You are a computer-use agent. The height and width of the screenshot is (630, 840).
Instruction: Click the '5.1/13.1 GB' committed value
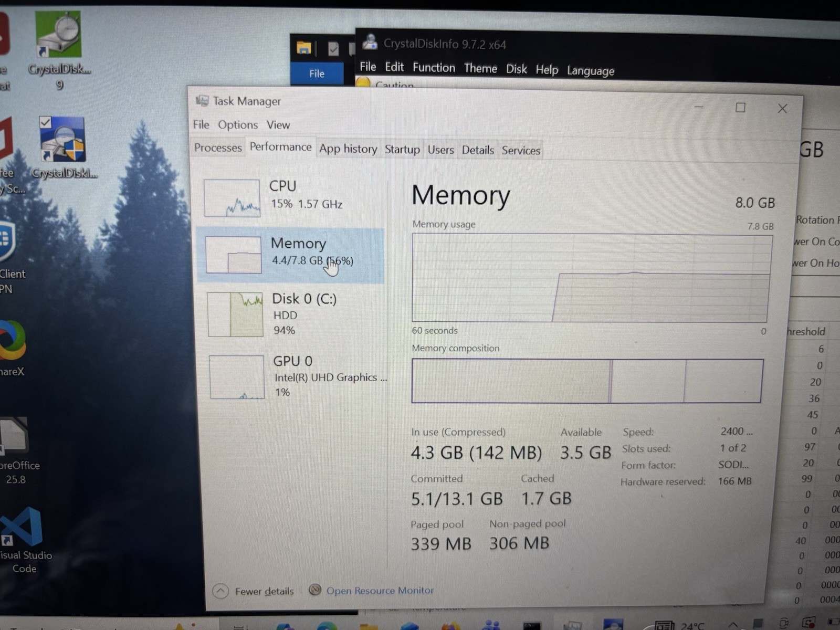click(457, 499)
